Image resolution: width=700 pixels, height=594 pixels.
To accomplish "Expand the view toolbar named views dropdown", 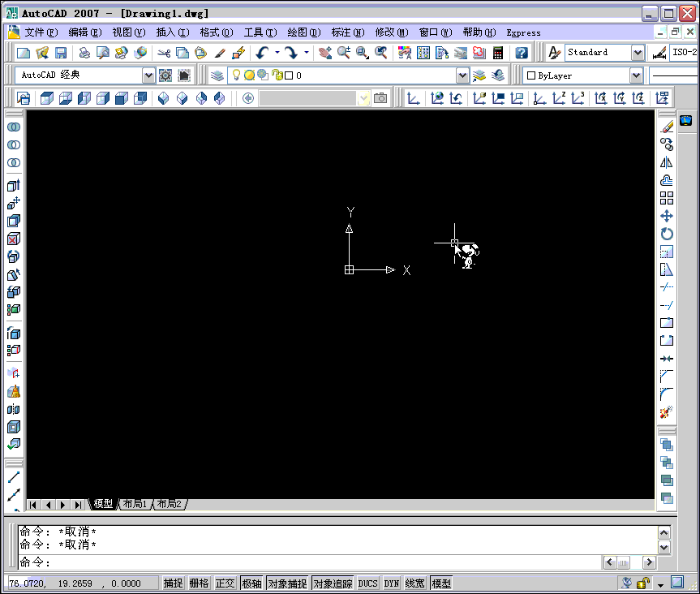I will [364, 98].
